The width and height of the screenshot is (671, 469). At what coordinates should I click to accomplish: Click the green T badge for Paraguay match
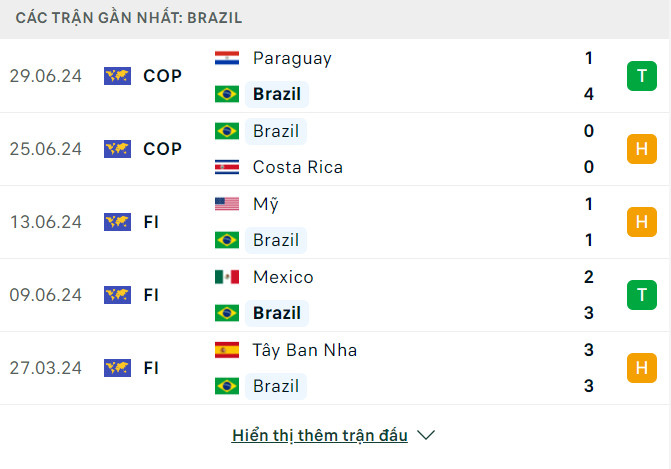[641, 76]
